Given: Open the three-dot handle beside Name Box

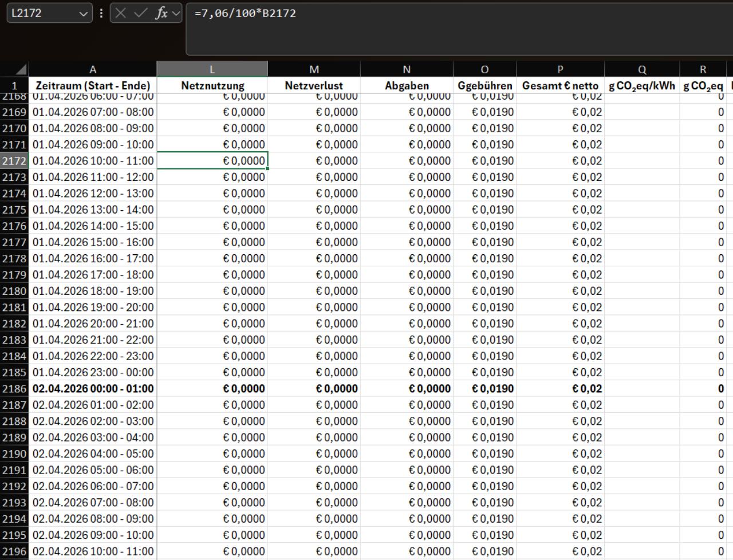Looking at the screenshot, I should [x=101, y=13].
